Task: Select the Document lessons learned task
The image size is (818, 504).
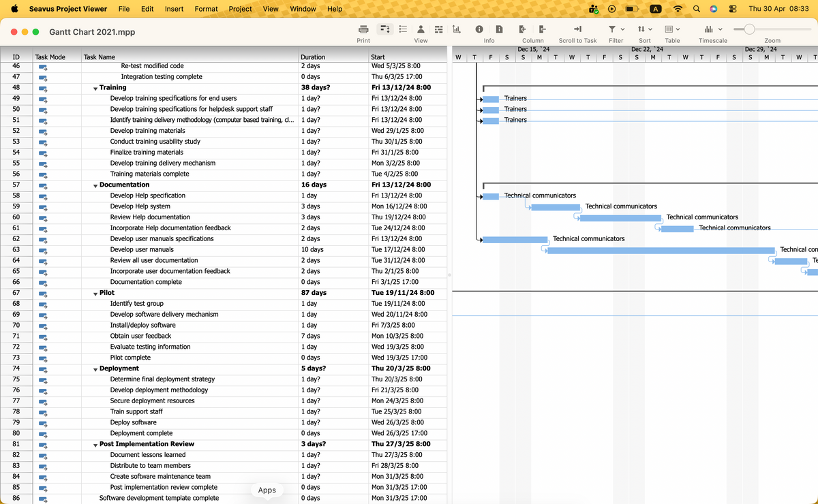Action: (x=148, y=455)
